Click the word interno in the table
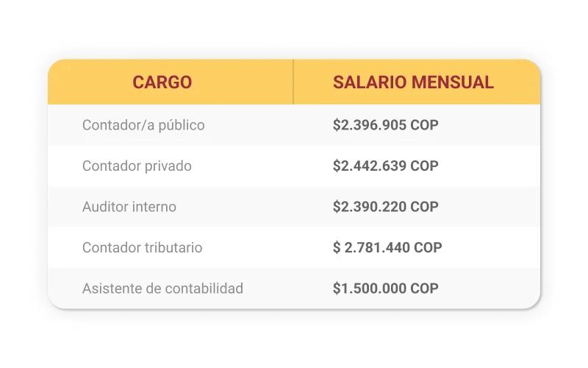 [154, 207]
